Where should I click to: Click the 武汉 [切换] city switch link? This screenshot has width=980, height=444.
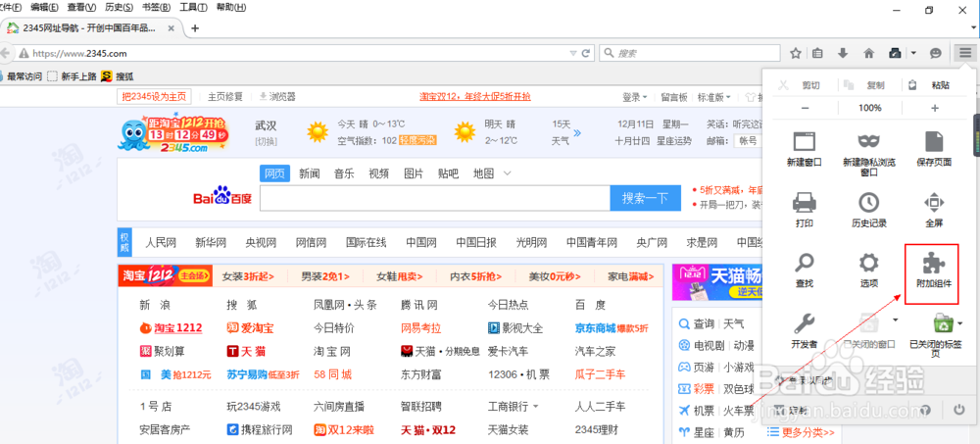(x=266, y=141)
